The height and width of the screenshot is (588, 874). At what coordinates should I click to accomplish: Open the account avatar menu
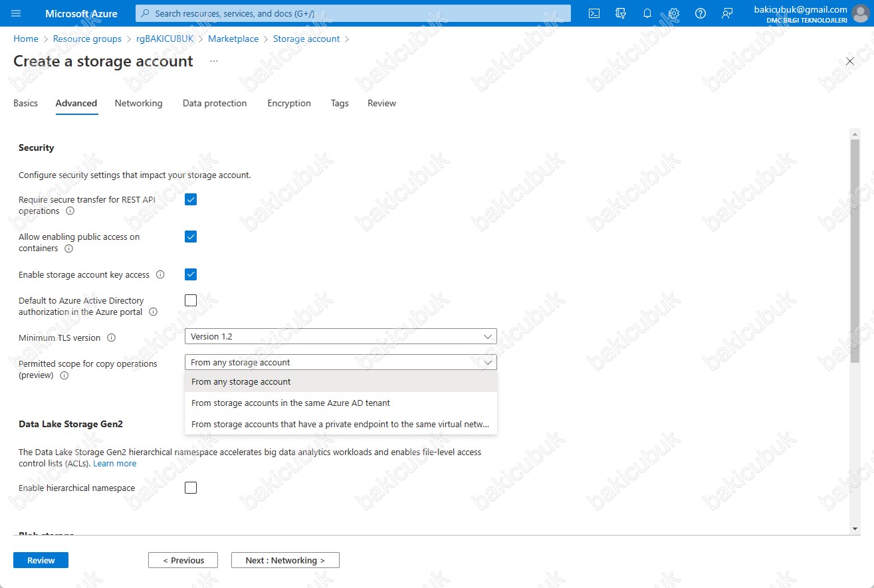click(861, 13)
